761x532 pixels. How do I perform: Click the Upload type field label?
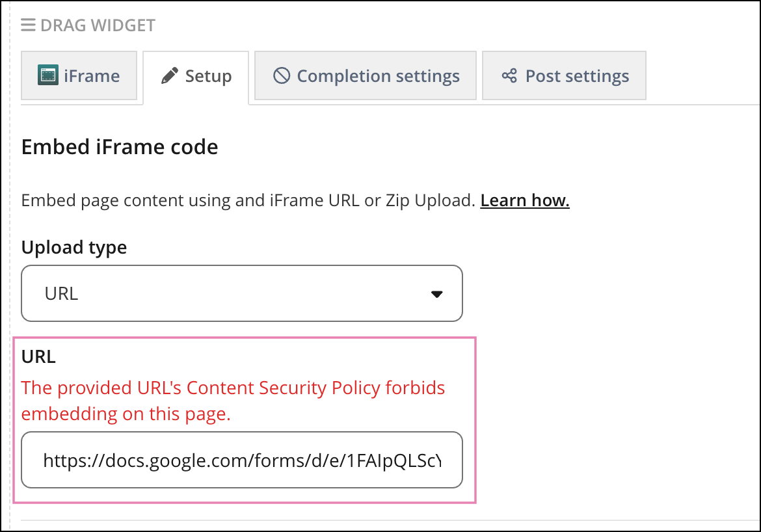point(74,247)
